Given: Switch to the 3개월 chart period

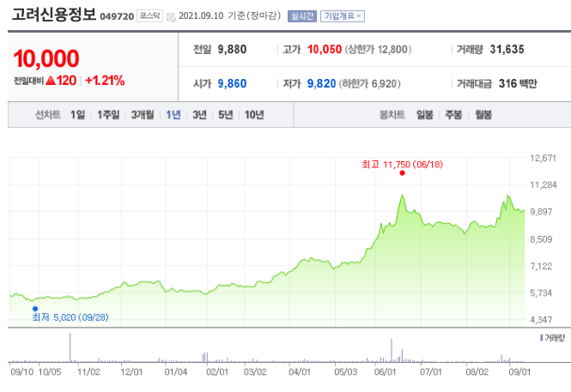Looking at the screenshot, I should coord(143,115).
